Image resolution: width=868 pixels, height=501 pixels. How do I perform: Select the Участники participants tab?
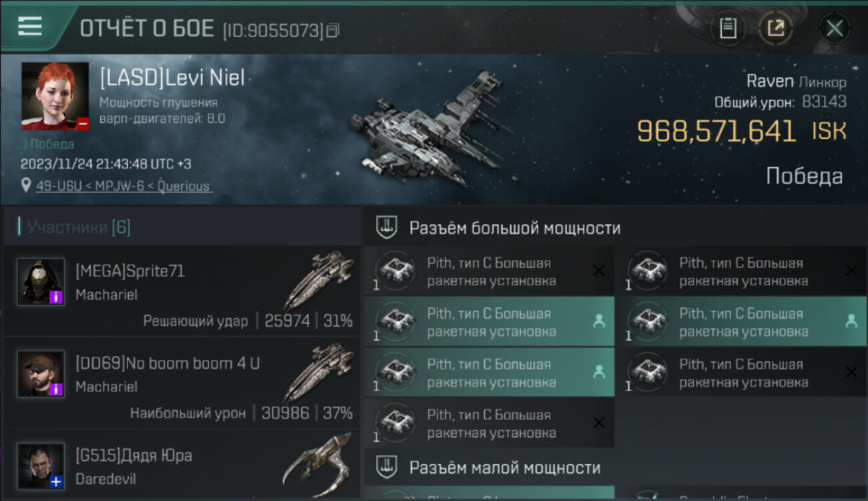pyautogui.click(x=79, y=227)
